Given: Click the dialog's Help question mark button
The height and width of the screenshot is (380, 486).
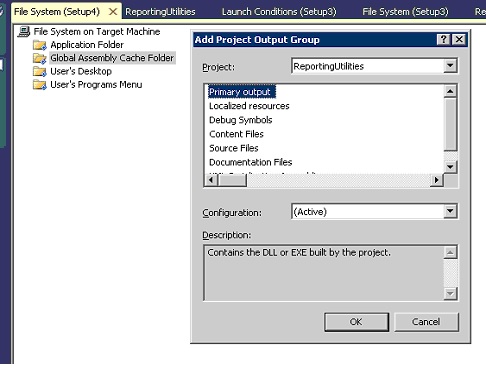Looking at the screenshot, I should click(x=443, y=40).
